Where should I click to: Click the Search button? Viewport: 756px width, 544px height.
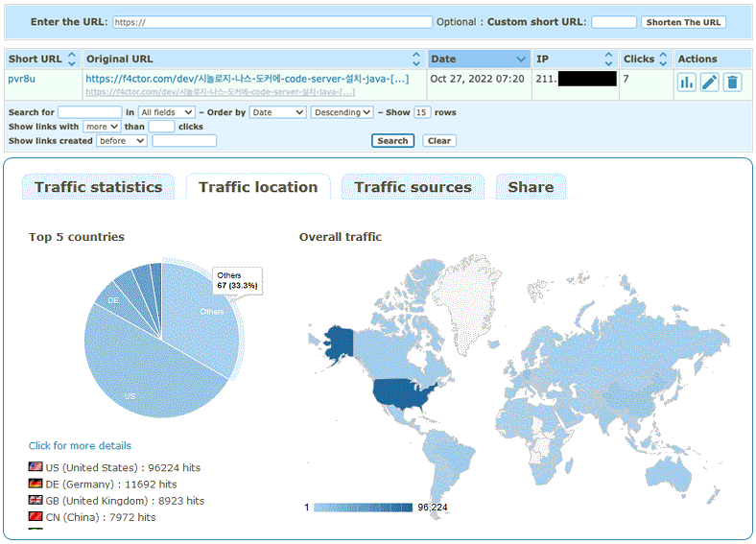pyautogui.click(x=392, y=141)
